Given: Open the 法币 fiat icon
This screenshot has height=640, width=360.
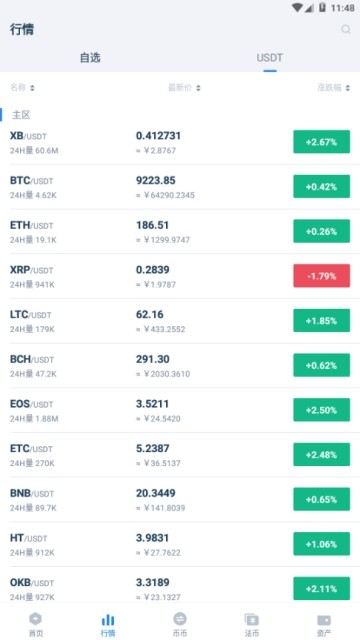Looking at the screenshot, I should click(251, 620).
